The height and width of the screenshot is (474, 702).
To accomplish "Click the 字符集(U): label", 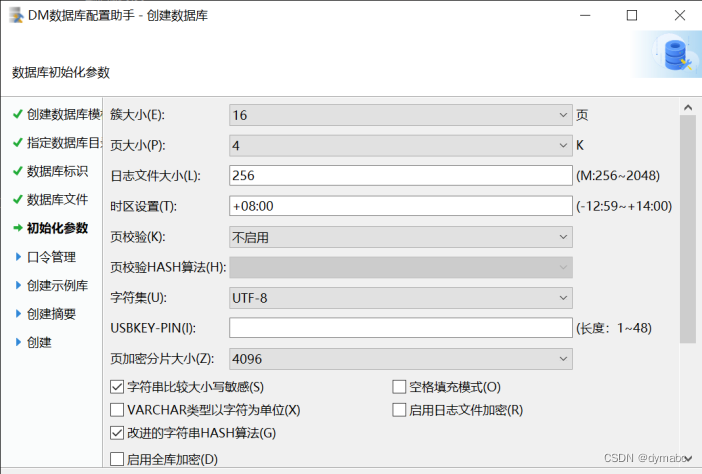I will 138,298.
